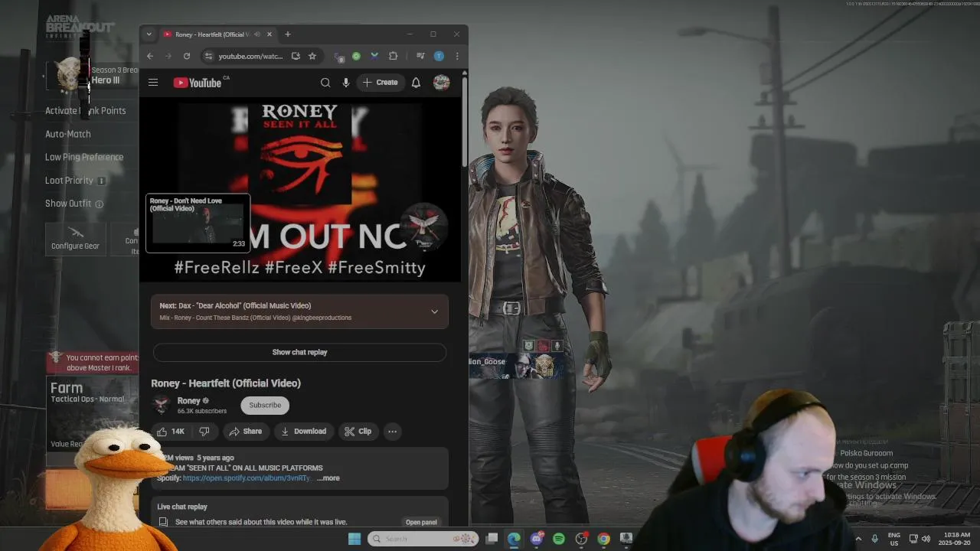This screenshot has height=551, width=980.
Task: Open the Chrome profile avatar
Action: tap(439, 56)
